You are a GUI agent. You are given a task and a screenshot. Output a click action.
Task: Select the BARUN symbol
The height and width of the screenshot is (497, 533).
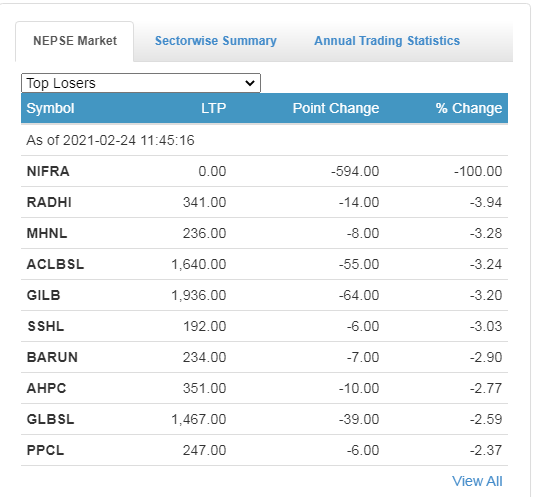pyautogui.click(x=52, y=357)
